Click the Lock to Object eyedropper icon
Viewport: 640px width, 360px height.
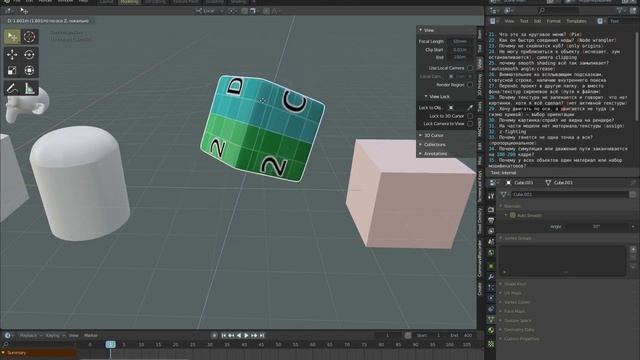click(470, 108)
